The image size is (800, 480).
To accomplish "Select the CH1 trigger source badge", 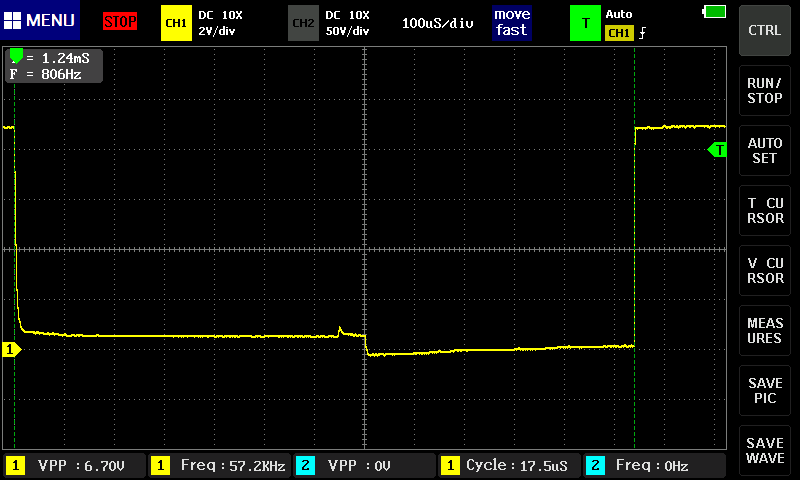I will (619, 33).
